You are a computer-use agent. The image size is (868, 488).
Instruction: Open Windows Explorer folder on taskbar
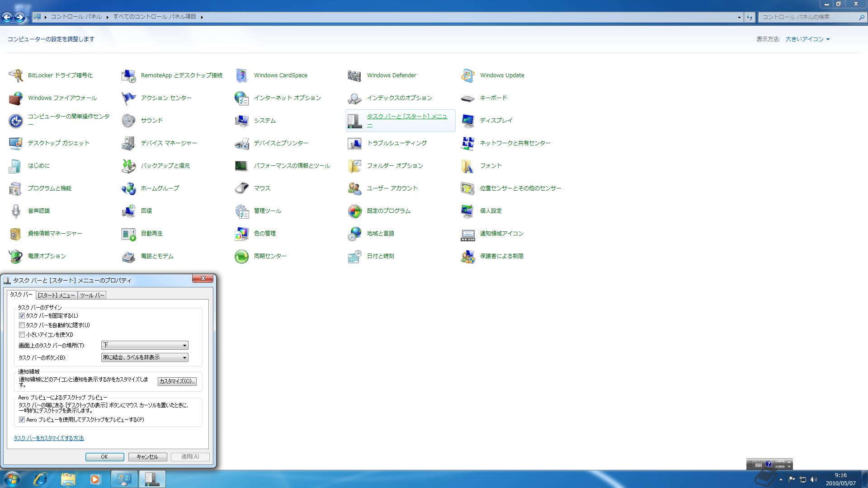[68, 479]
